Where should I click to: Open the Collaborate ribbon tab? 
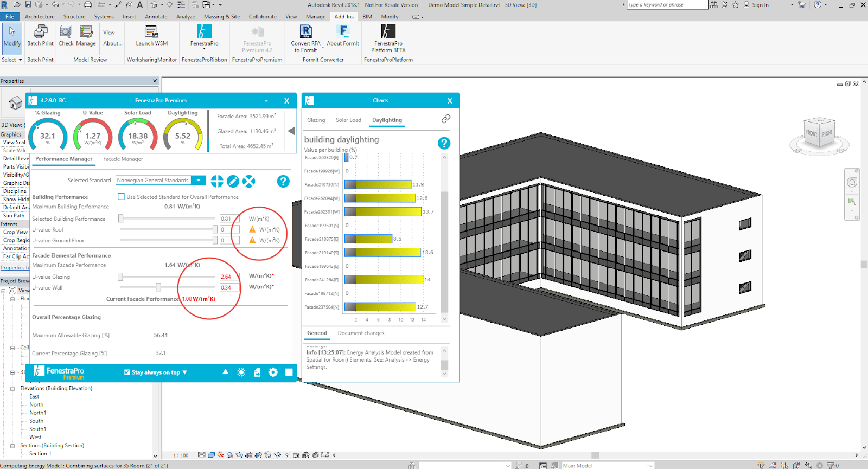pyautogui.click(x=263, y=17)
